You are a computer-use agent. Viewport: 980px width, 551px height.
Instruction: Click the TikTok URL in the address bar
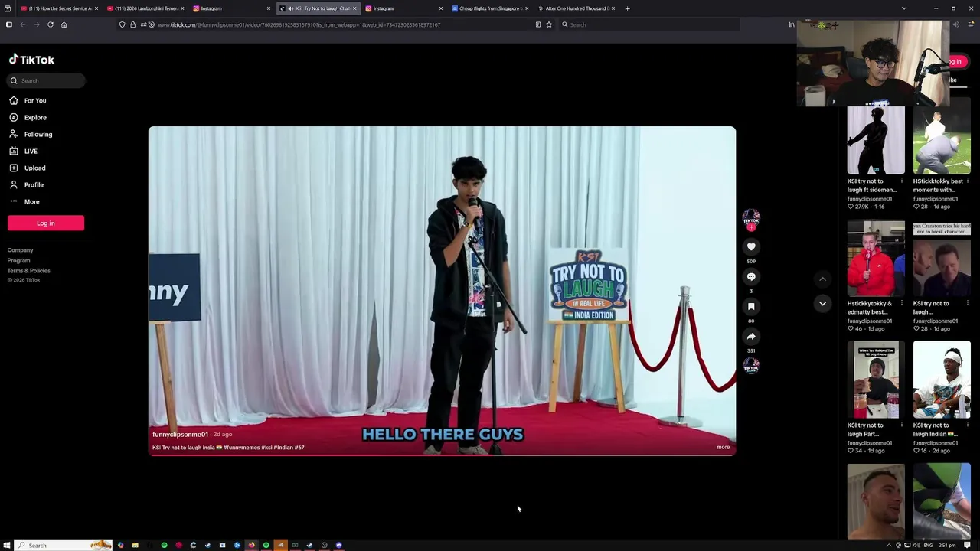pos(299,24)
